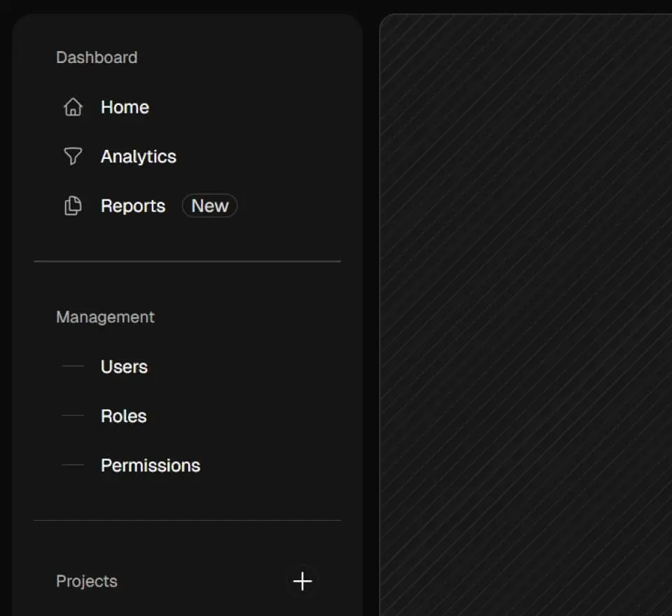Viewport: 672px width, 616px height.
Task: Open the Home page
Action: tap(125, 107)
